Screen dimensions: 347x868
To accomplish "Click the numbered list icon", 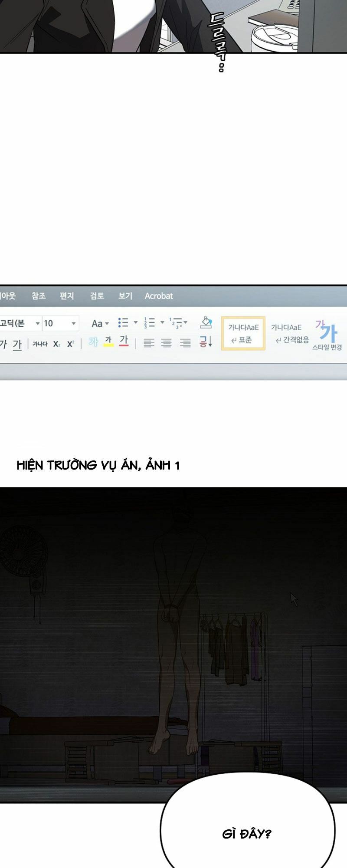I will coord(150,322).
